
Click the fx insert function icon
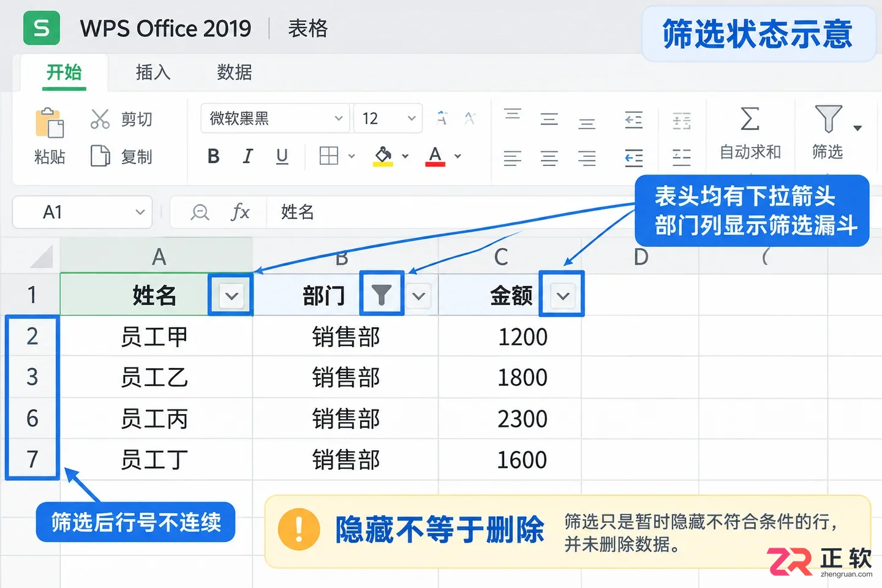pyautogui.click(x=240, y=212)
